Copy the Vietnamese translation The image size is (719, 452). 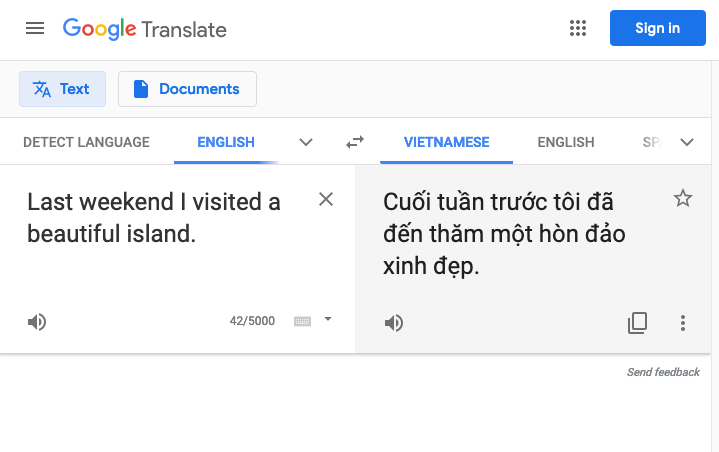(x=637, y=323)
